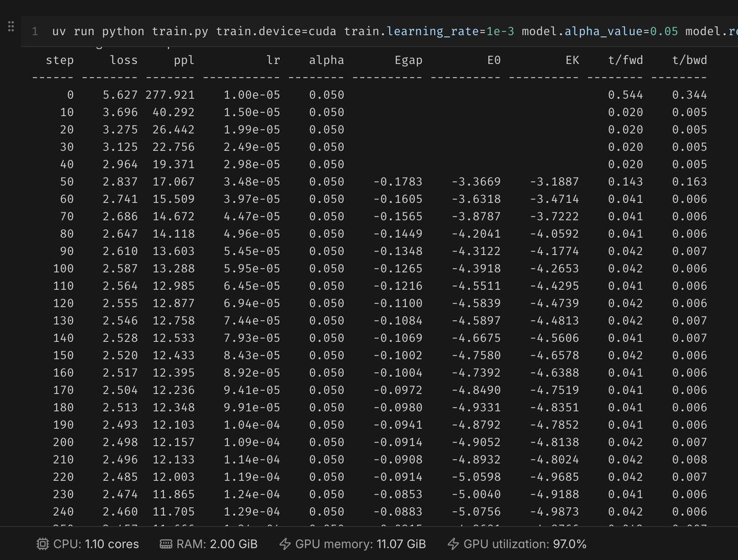Click the CPU chip icon in status bar
Image resolution: width=738 pixels, height=560 pixels.
point(42,544)
